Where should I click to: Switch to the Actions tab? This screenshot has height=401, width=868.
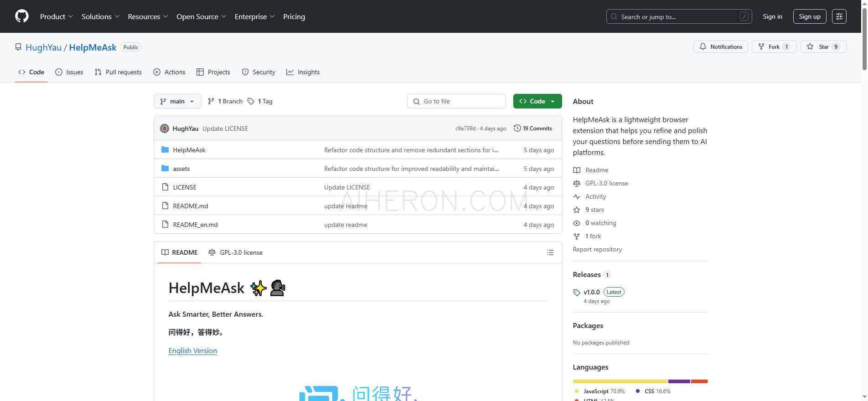tap(169, 72)
